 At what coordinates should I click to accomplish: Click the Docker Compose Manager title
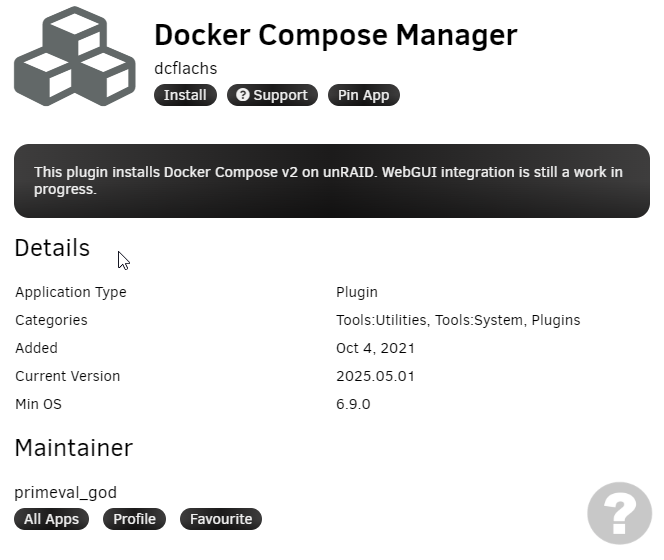coord(335,35)
